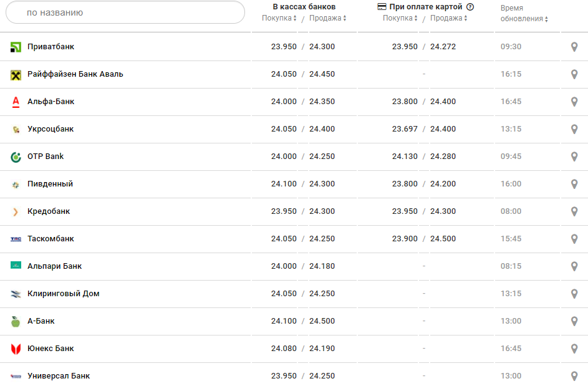Sort by Время обновления column

[x=524, y=19]
